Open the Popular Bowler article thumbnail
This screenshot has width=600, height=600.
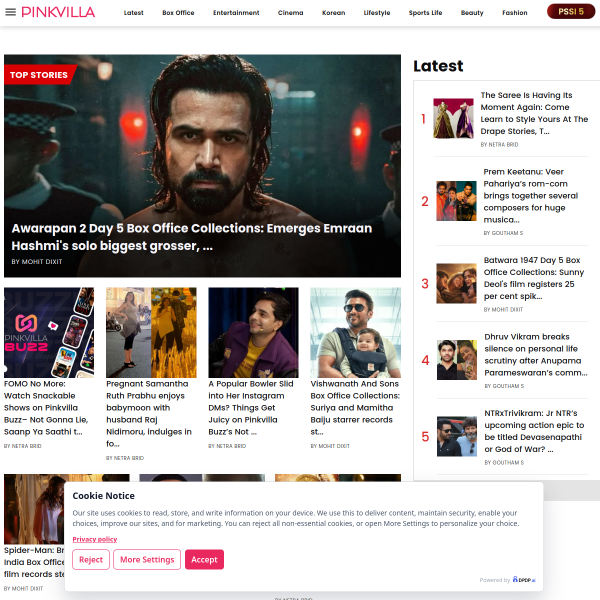253,333
